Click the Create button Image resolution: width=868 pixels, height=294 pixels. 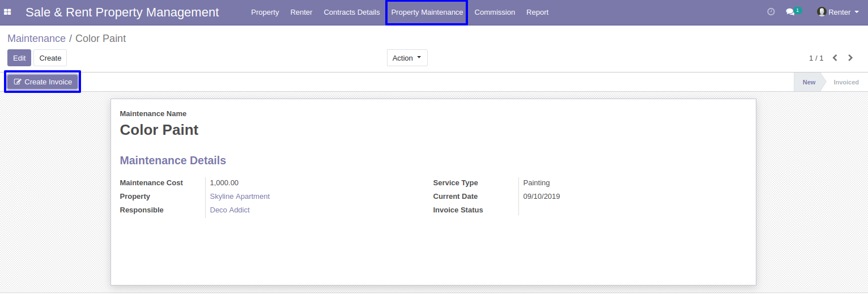pyautogui.click(x=50, y=58)
